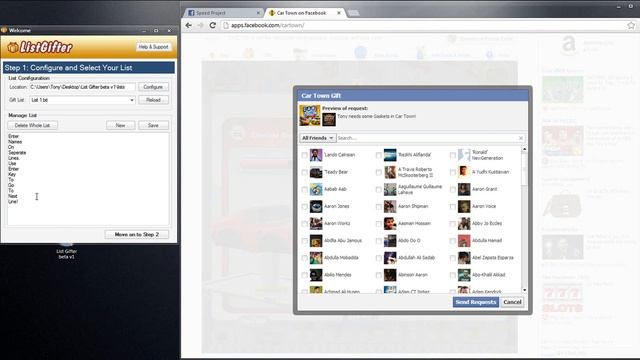
Task: Click the name Abo-Khalil Akkad
Action: coord(489,275)
